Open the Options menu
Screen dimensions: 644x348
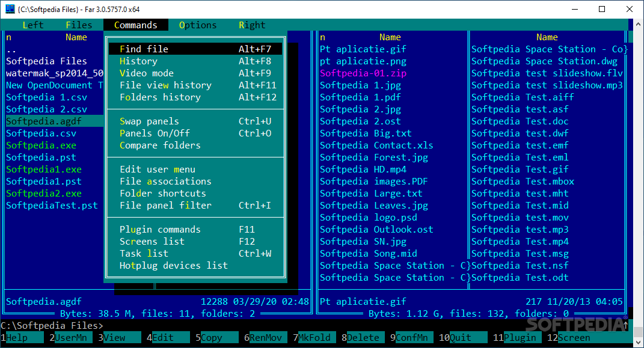(x=198, y=25)
